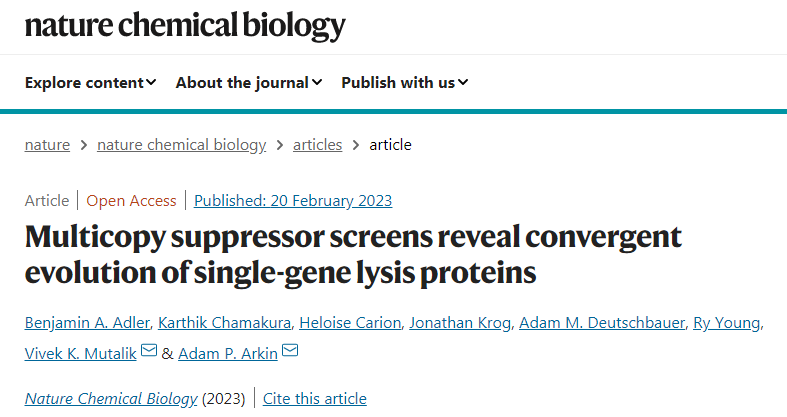The height and width of the screenshot is (417, 787).
Task: Expand the Explore content menu
Action: (x=90, y=82)
